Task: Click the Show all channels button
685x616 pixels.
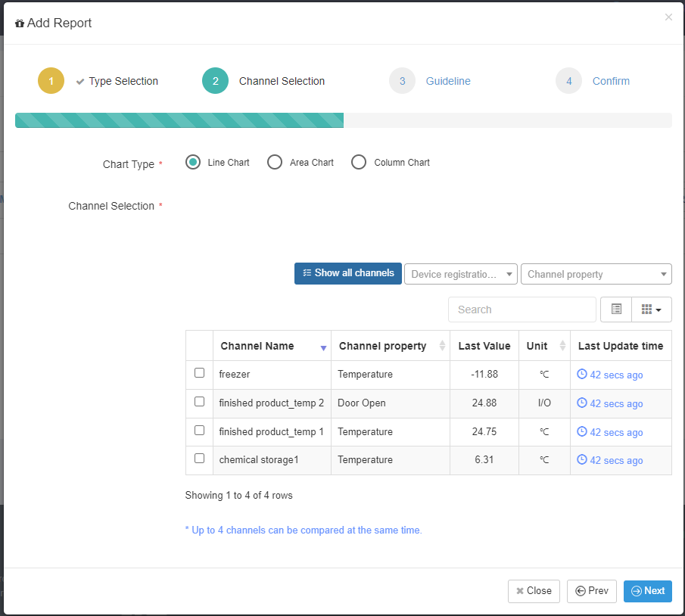Action: coord(348,273)
